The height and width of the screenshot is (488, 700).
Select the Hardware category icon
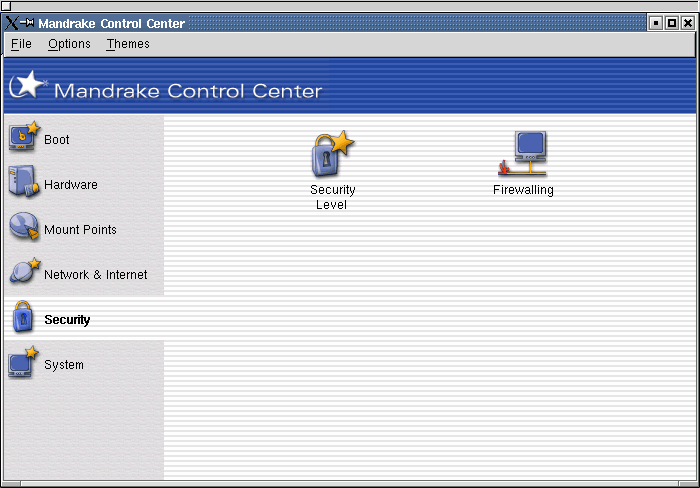(x=23, y=181)
